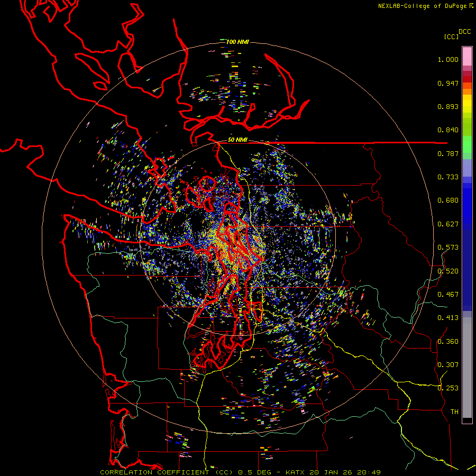Select the 0.627 legend value
The width and height of the screenshot is (476, 476).
[448, 224]
